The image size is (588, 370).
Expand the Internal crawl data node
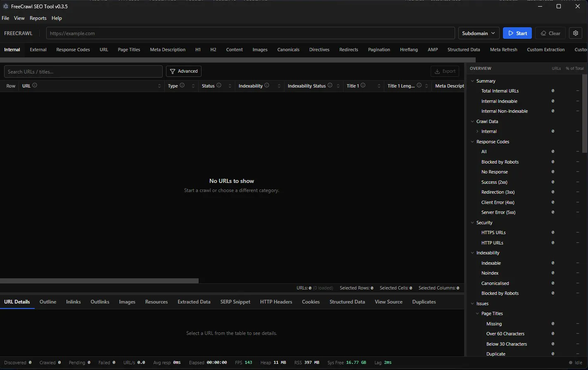point(478,131)
